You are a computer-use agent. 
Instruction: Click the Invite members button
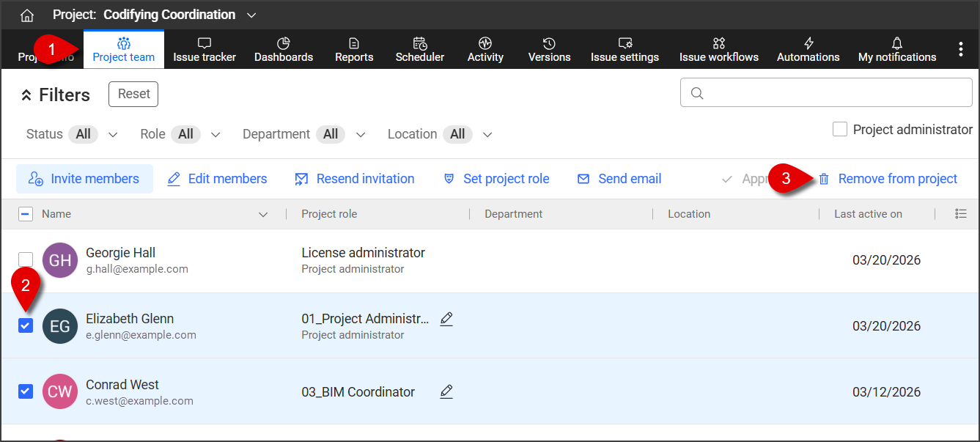click(84, 179)
